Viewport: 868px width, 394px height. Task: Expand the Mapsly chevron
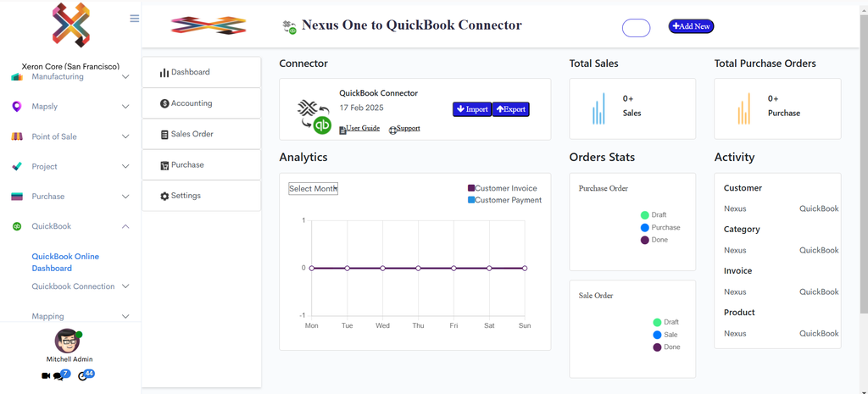[125, 107]
